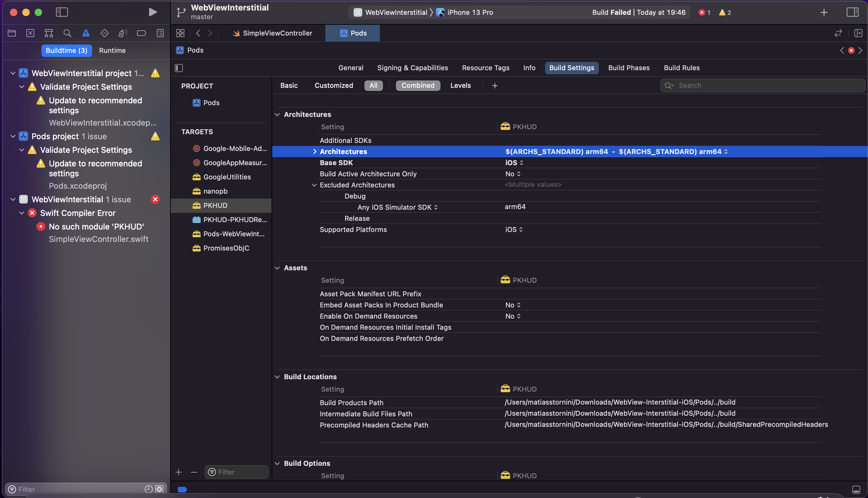
Task: Show Customized build settings
Action: 334,85
